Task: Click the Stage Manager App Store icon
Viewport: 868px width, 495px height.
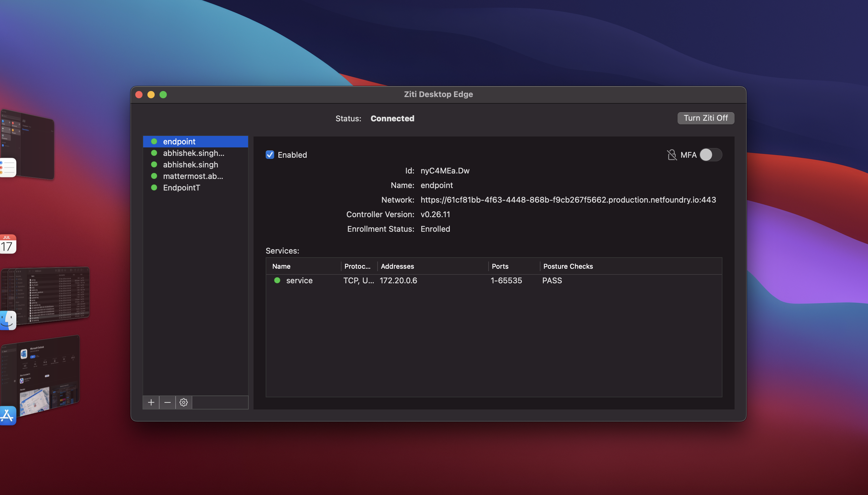Action: pyautogui.click(x=8, y=416)
